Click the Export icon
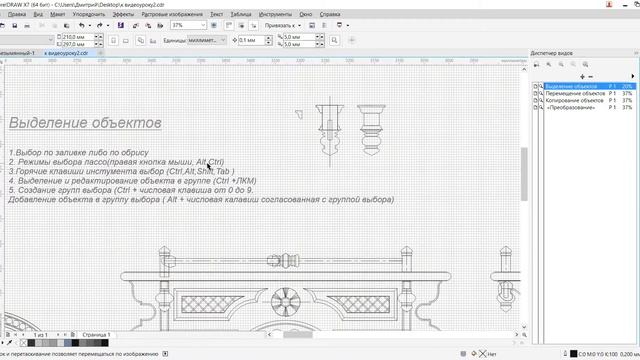 (x=148, y=26)
